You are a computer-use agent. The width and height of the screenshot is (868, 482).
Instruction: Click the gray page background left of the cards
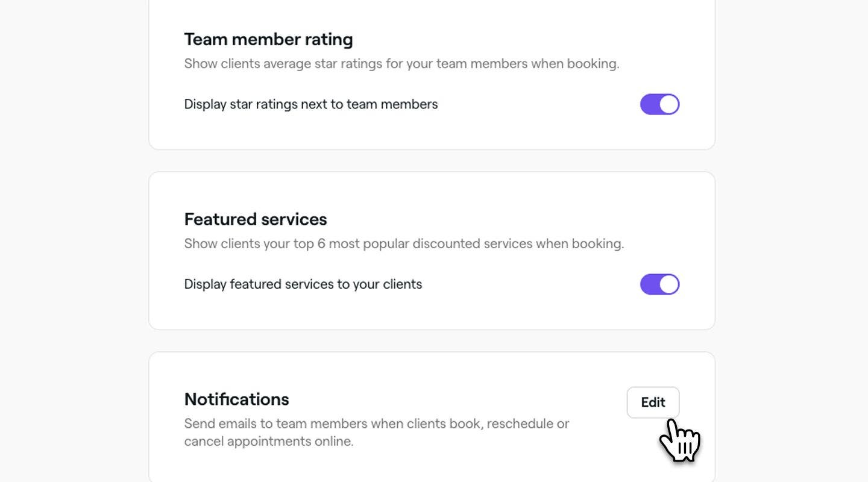click(72, 241)
